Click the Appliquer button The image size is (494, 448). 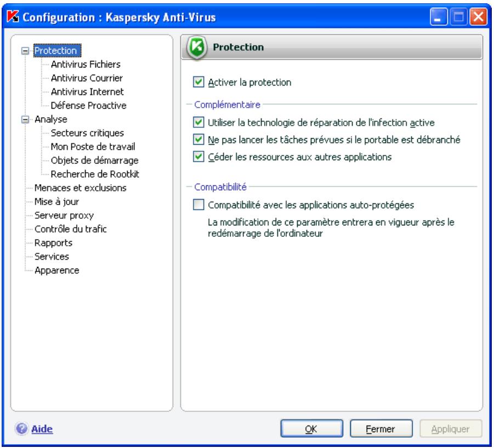(451, 428)
